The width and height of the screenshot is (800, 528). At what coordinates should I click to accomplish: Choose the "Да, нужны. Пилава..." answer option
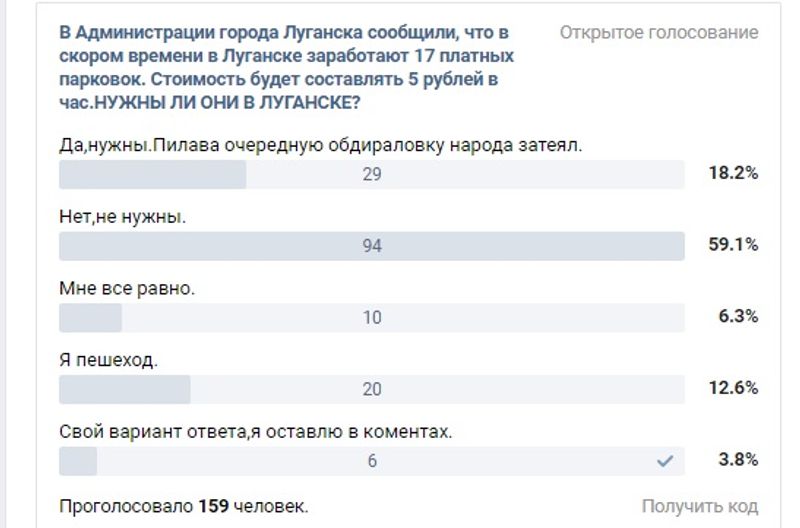click(x=321, y=144)
